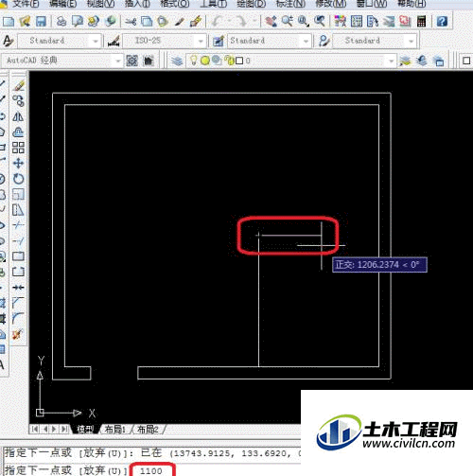This screenshot has height=476, width=473.
Task: Open Plot Preview from standard toolbar
Action: coord(78,22)
